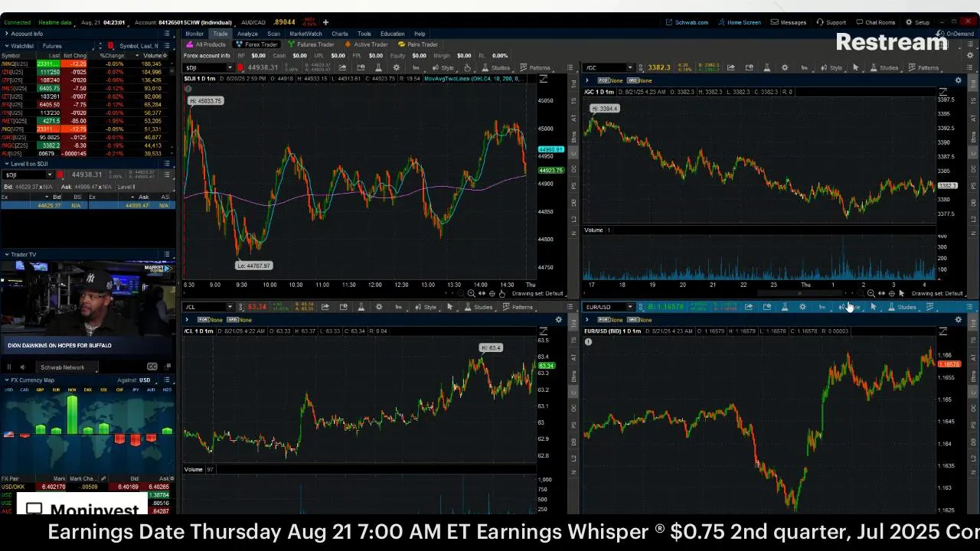
Task: Switch to the MarketWatch tab
Action: (305, 34)
